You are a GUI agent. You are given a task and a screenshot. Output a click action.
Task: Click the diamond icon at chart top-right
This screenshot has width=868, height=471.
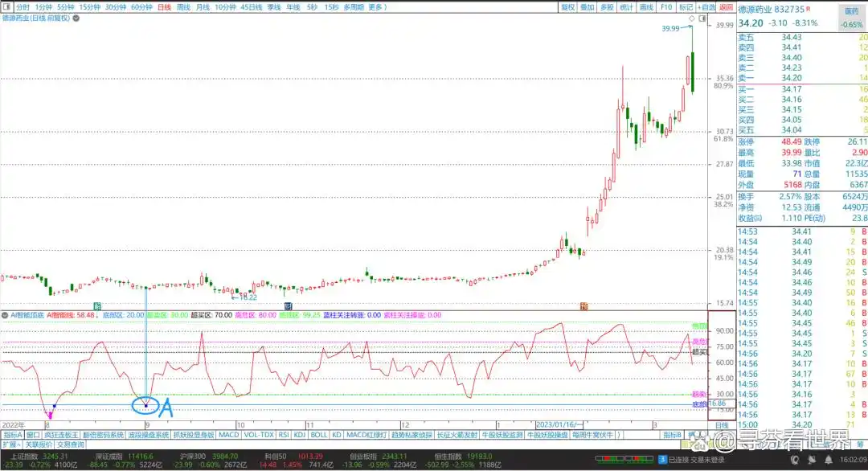(692, 18)
